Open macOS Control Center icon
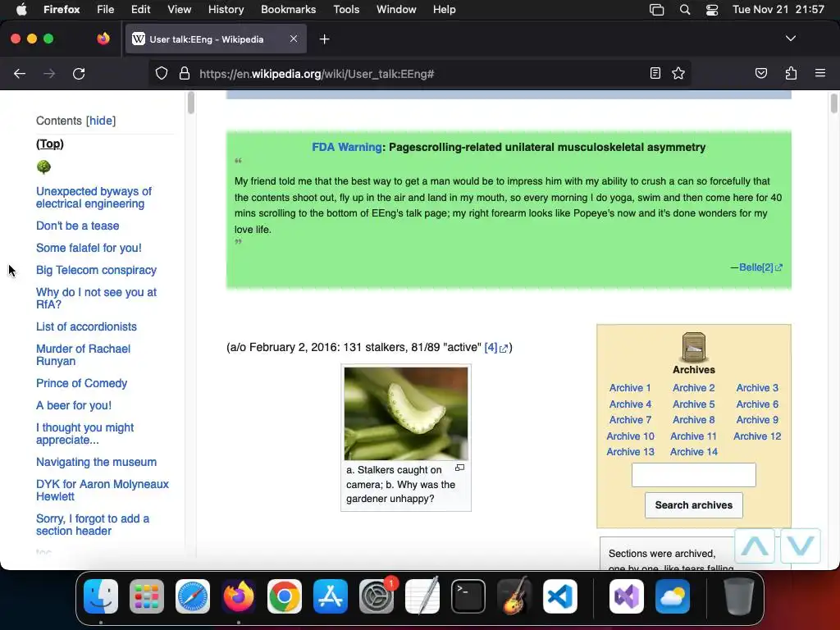 (x=712, y=10)
